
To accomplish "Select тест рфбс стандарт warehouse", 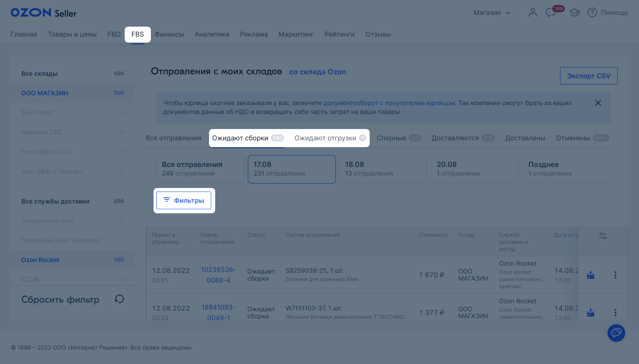I will pos(73,171).
